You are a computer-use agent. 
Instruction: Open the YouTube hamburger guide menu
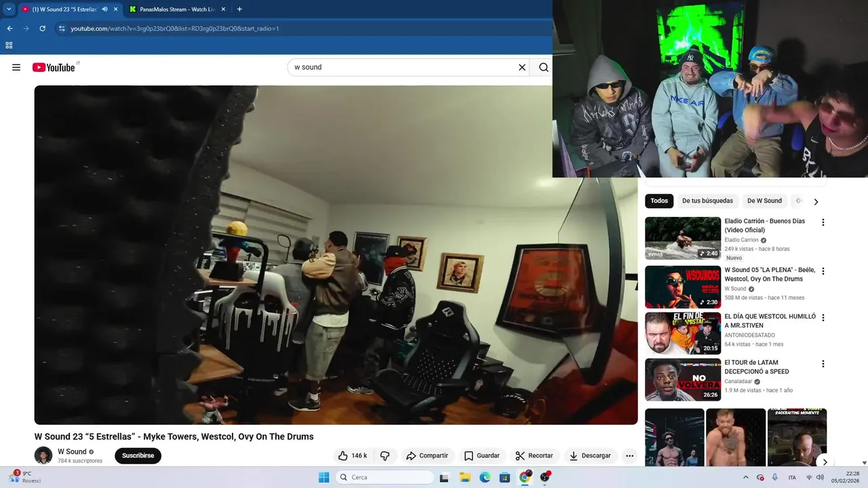click(16, 67)
